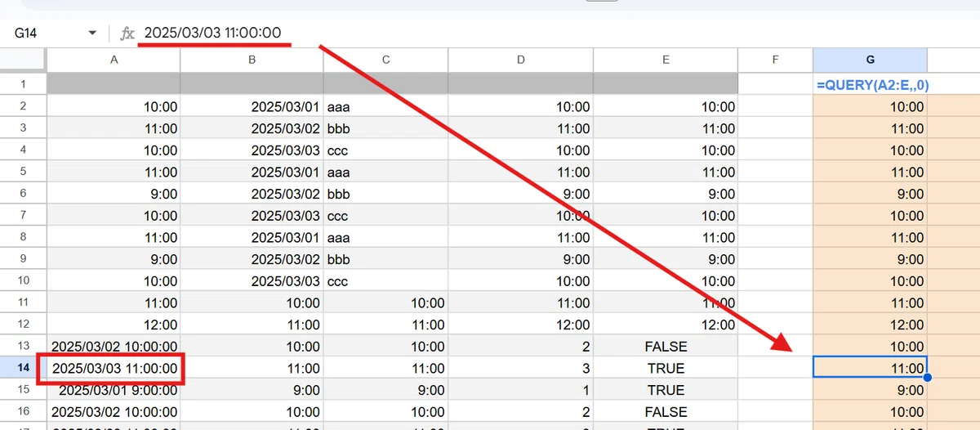Click cell D9 showing 9:00
The height and width of the screenshot is (430, 980).
click(520, 259)
